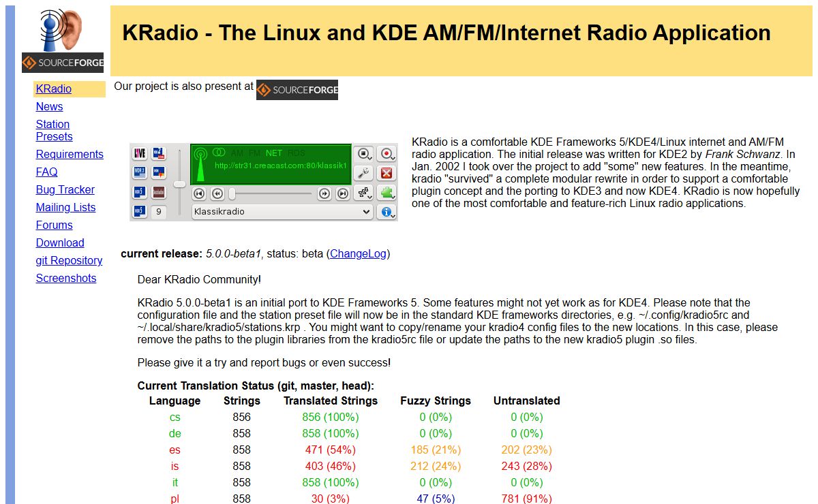Image resolution: width=818 pixels, height=504 pixels.
Task: Click the 'is' language row label
Action: click(x=175, y=467)
